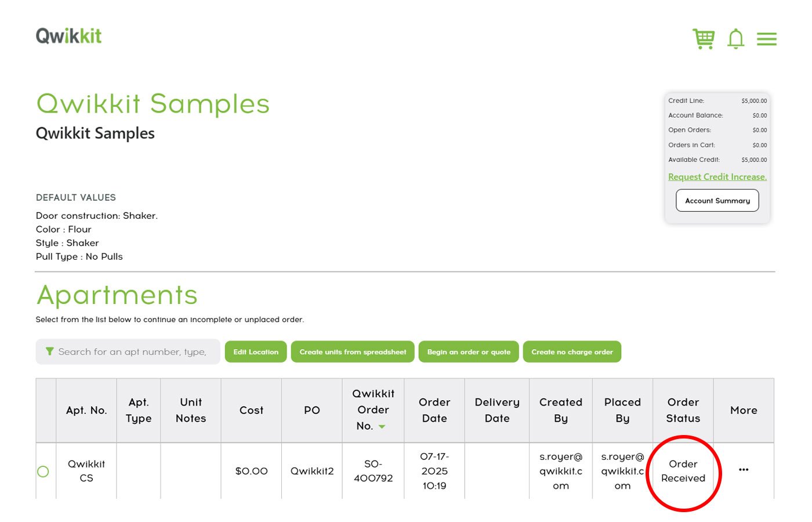
Task: Open the Account Summary
Action: (x=717, y=201)
